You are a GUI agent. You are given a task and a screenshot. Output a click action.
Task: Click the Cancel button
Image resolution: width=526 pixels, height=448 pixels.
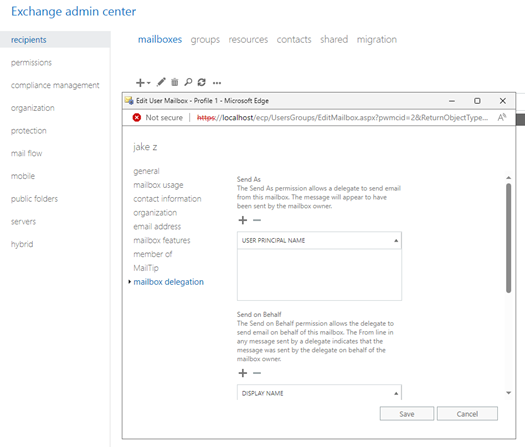pyautogui.click(x=467, y=414)
